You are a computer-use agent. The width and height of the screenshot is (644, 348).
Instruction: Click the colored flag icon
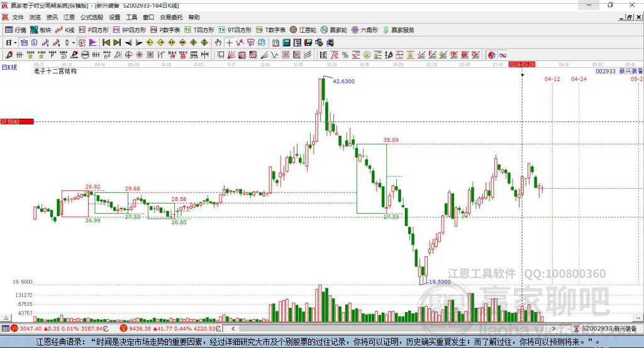tap(93, 42)
